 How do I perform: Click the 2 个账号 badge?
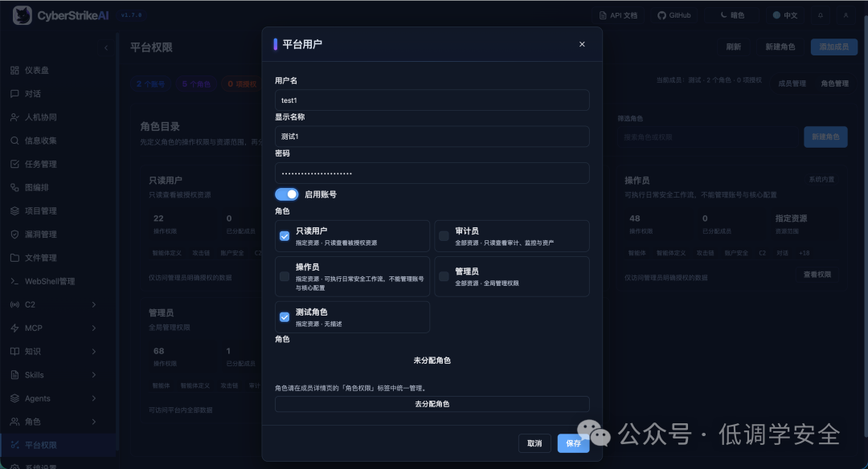coord(150,84)
